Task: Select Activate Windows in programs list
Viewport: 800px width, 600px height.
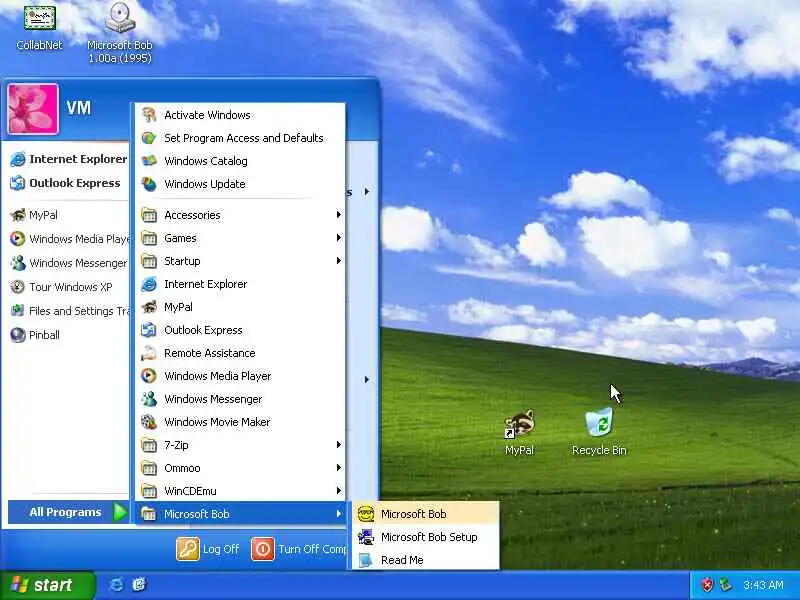Action: pos(240,115)
